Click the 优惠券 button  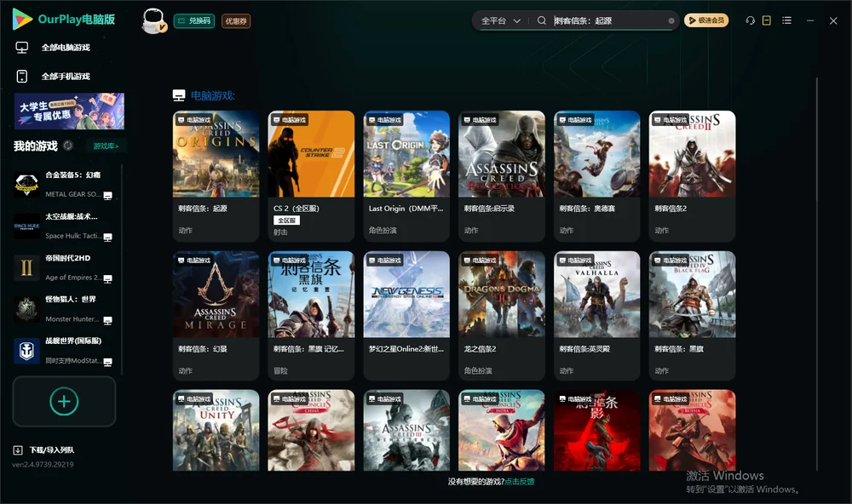click(x=236, y=21)
